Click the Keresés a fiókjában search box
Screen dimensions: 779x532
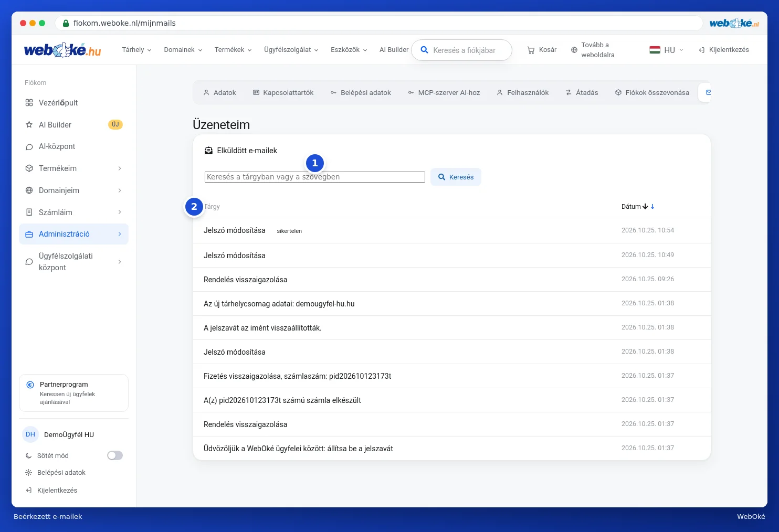pyautogui.click(x=461, y=50)
